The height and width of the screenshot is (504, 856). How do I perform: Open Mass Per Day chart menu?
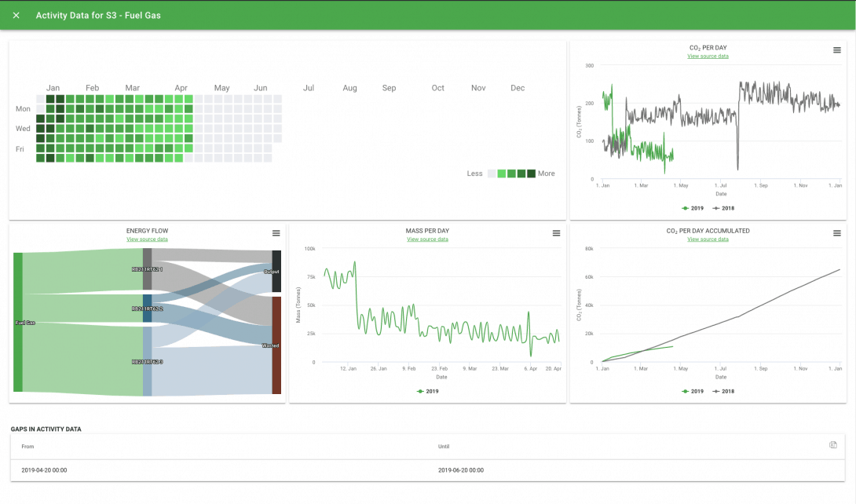[x=556, y=233]
